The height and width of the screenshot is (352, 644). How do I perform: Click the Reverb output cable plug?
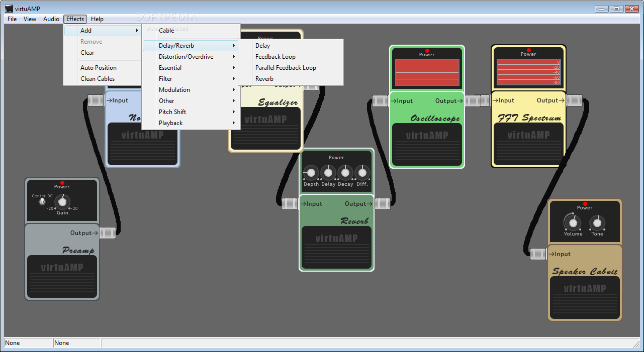tap(383, 204)
